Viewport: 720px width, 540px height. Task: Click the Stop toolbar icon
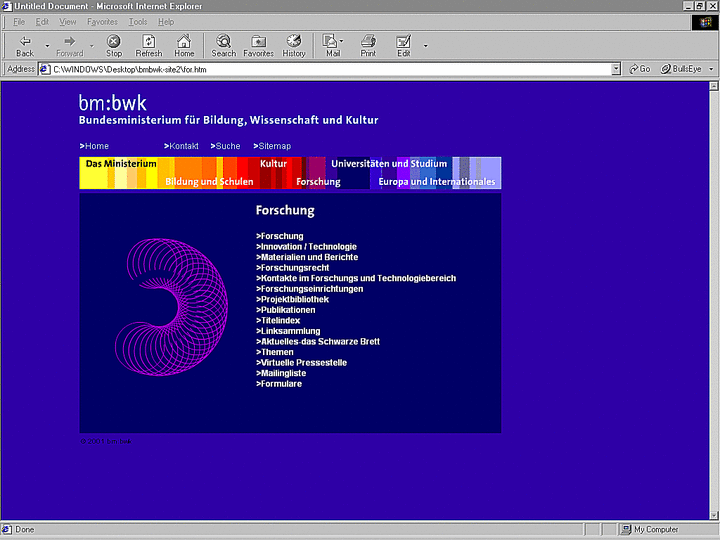coord(114,46)
